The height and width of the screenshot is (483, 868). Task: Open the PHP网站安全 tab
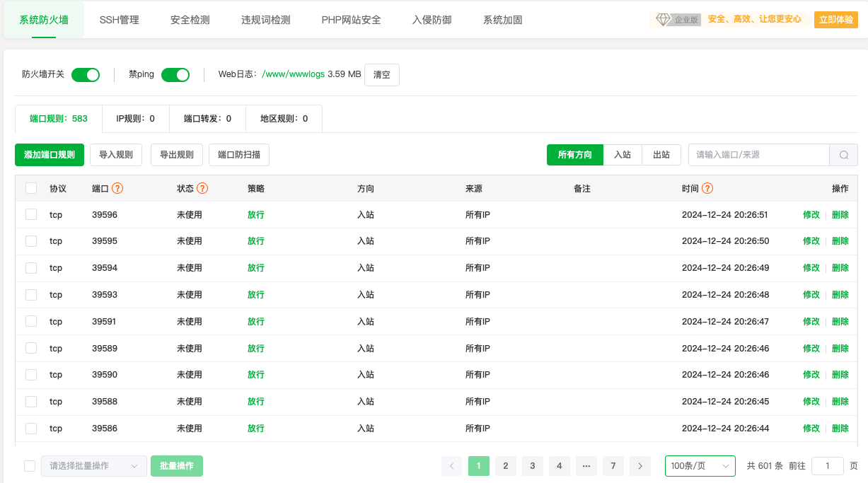tap(352, 20)
